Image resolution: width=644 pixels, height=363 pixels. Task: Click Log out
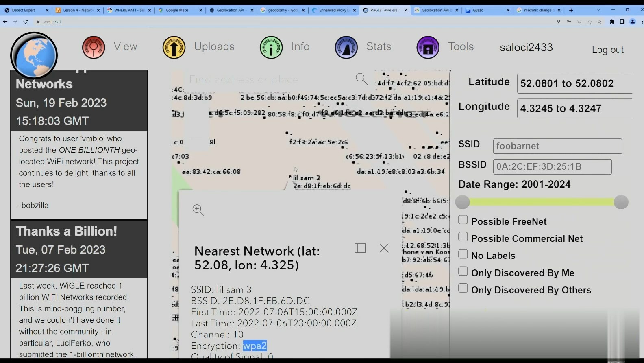607,50
